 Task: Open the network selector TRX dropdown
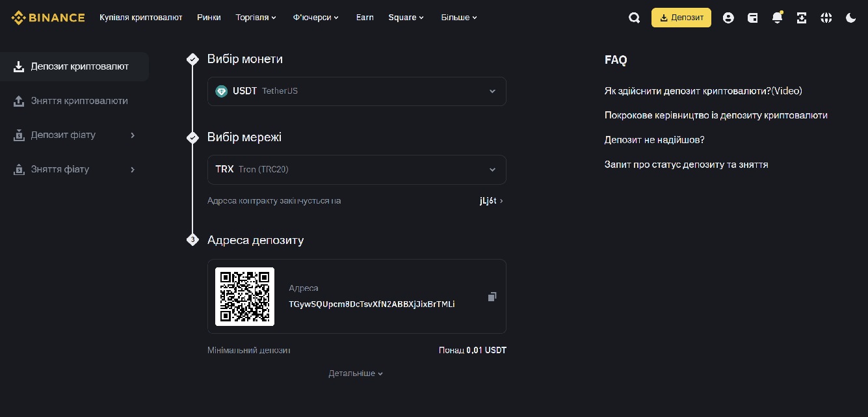coord(356,169)
